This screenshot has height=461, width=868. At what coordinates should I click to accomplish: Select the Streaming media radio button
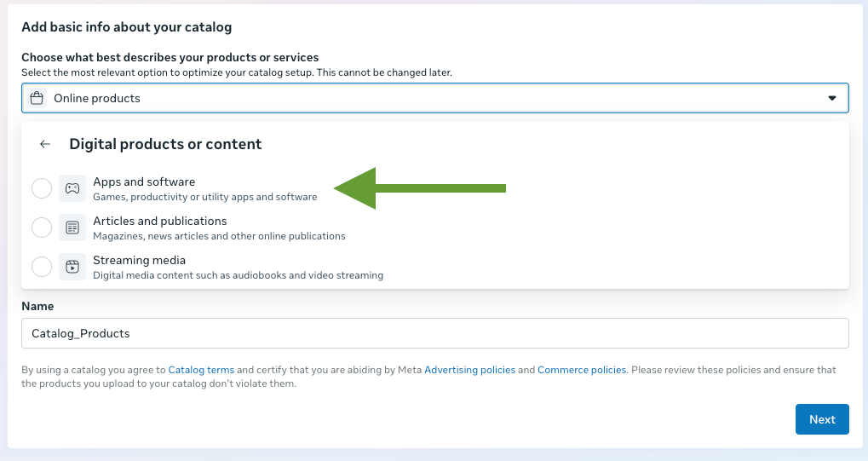[42, 267]
